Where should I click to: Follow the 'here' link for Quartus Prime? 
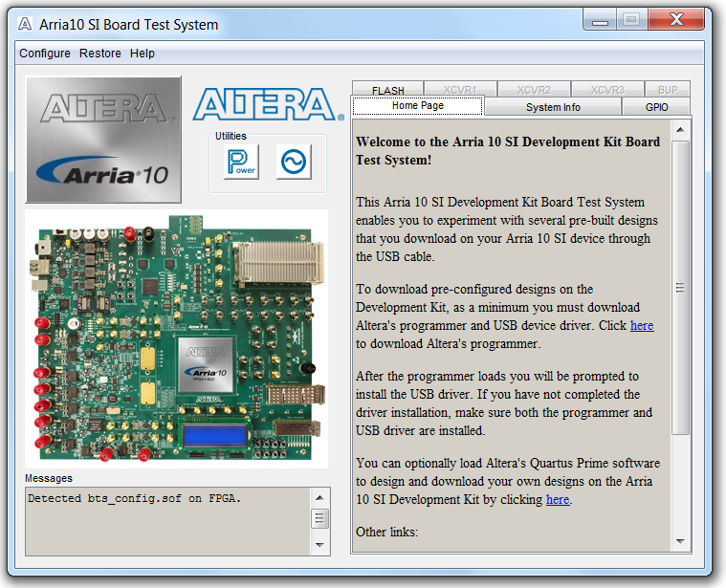pos(558,500)
